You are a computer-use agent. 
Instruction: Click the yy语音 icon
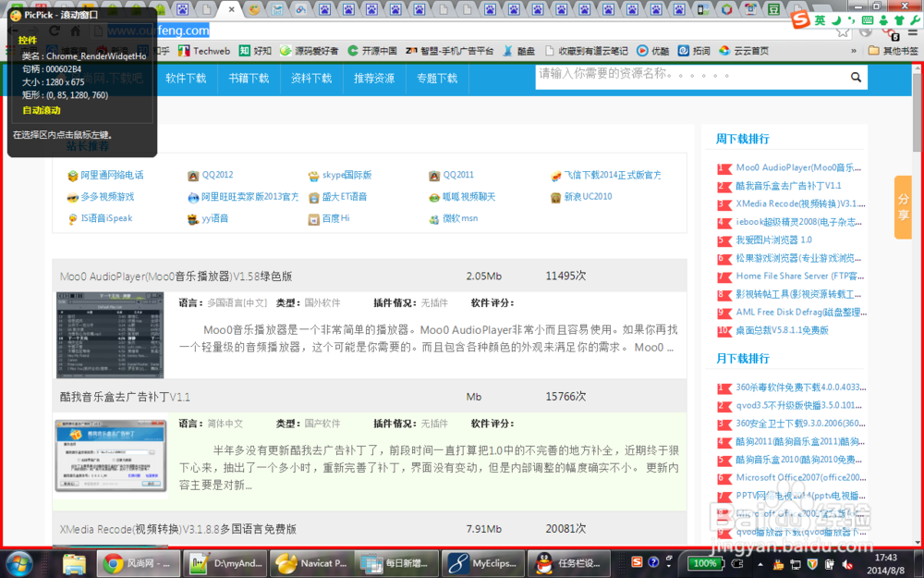(193, 219)
